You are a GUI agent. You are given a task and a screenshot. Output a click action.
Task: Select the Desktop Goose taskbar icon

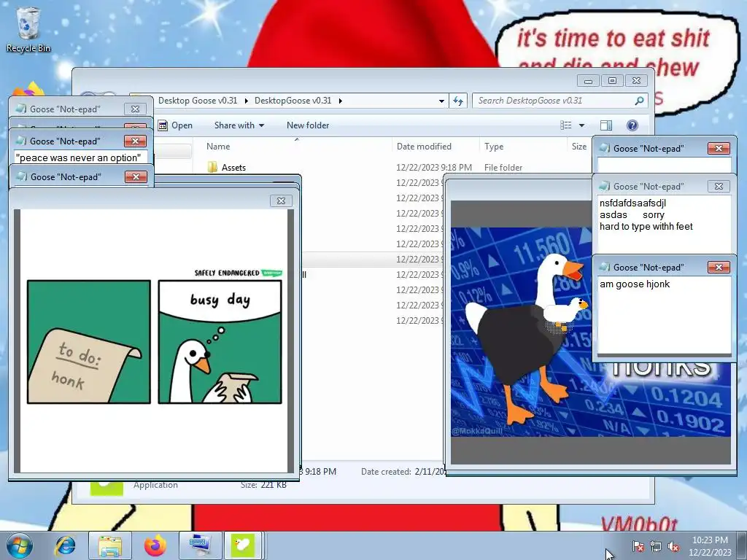(242, 545)
